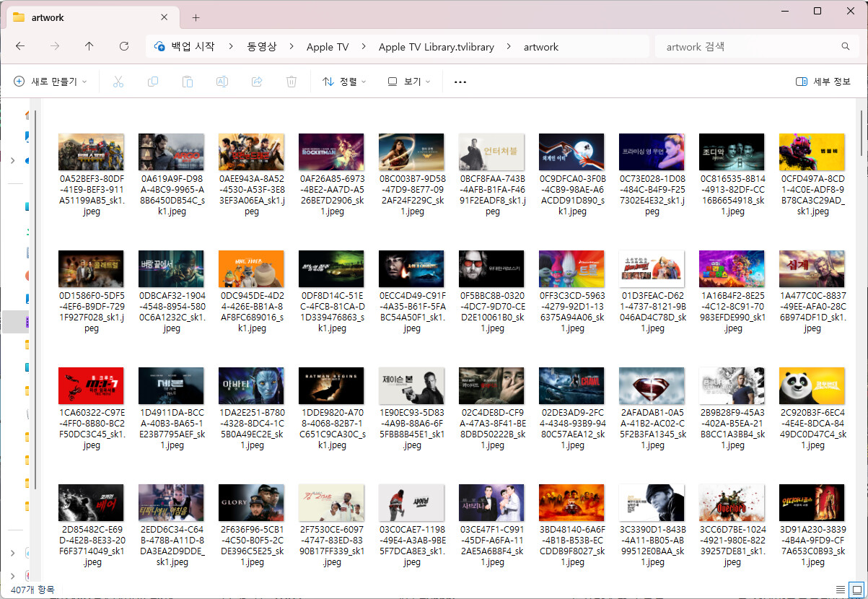This screenshot has width=868, height=599.
Task: Click the Cut scissors icon in toolbar
Action: [x=118, y=82]
